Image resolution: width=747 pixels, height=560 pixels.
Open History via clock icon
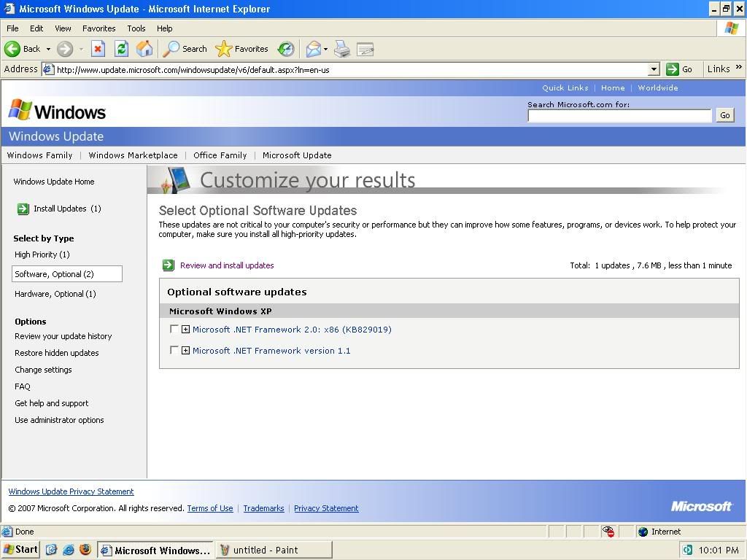tap(286, 49)
